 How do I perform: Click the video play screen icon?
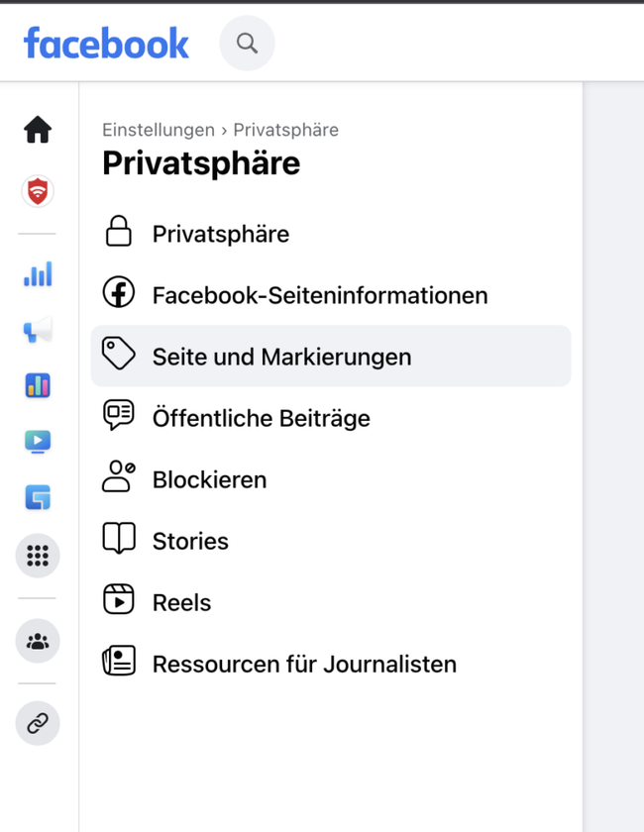(38, 442)
